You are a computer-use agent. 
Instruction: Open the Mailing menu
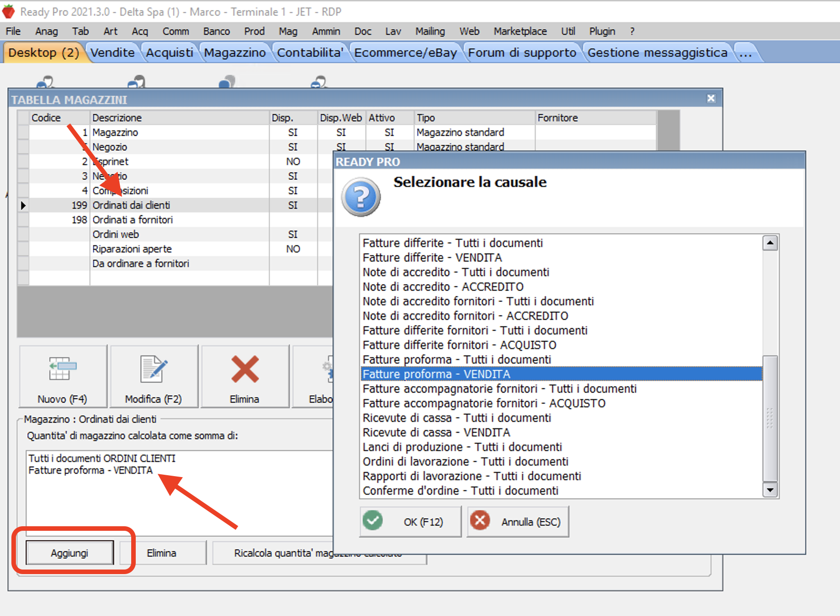(x=430, y=31)
